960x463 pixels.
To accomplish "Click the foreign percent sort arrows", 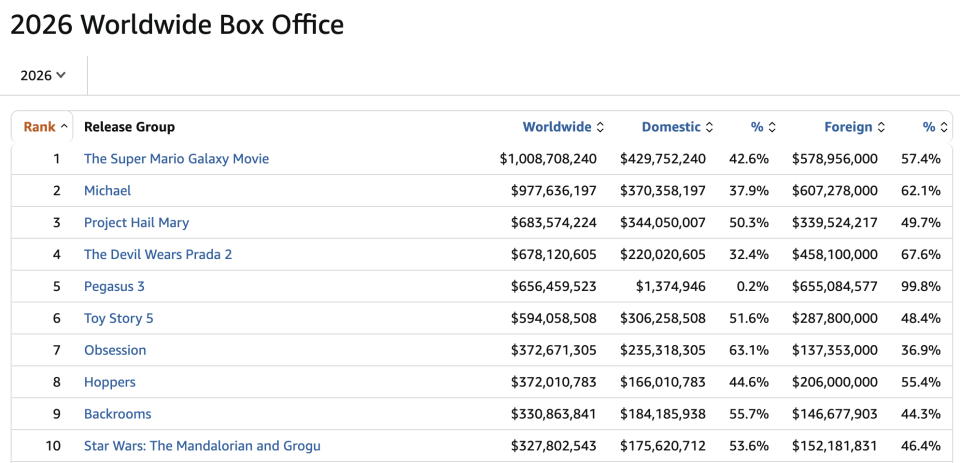I will coord(943,127).
